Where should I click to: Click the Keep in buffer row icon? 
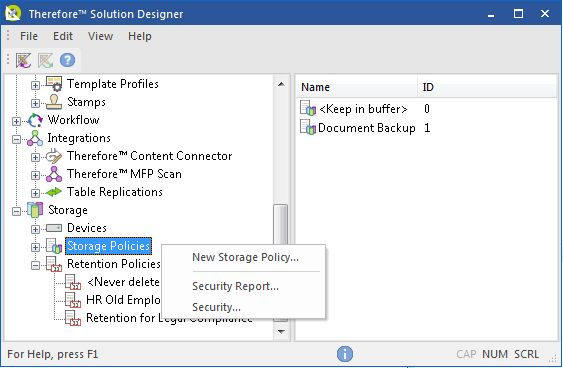click(x=308, y=108)
